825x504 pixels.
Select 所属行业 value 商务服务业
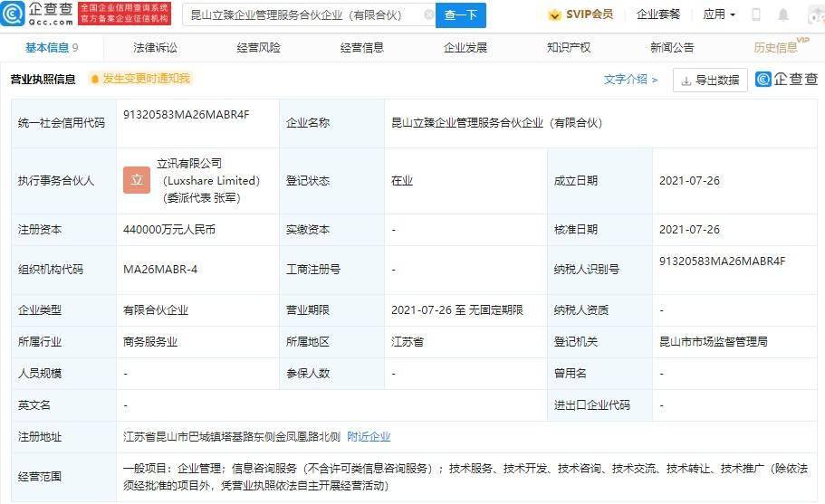coord(150,342)
